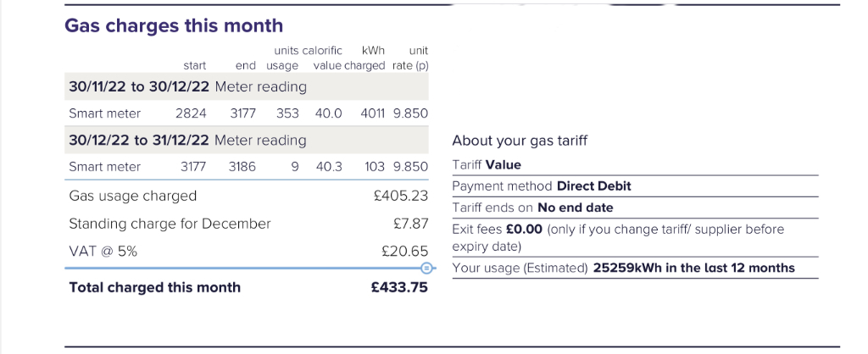The height and width of the screenshot is (354, 868).
Task: Click the Gas charges this month heading
Action: click(174, 25)
